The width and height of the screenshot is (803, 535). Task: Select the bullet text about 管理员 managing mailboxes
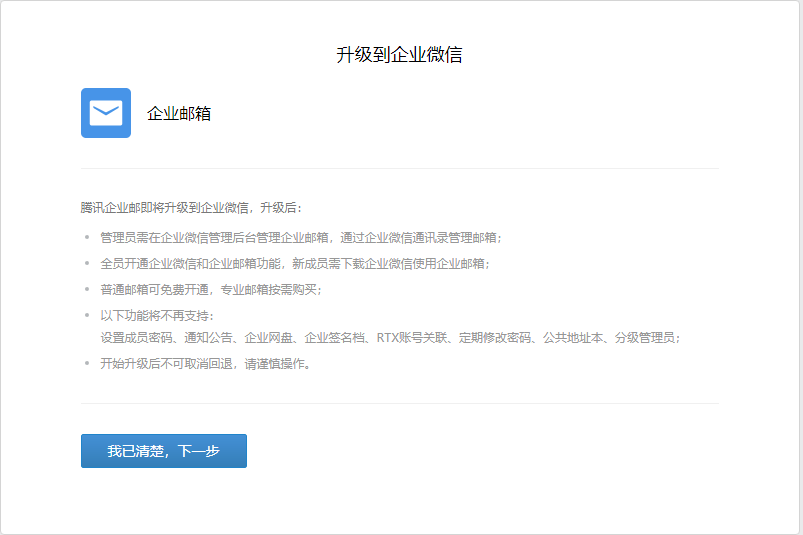tap(300, 238)
